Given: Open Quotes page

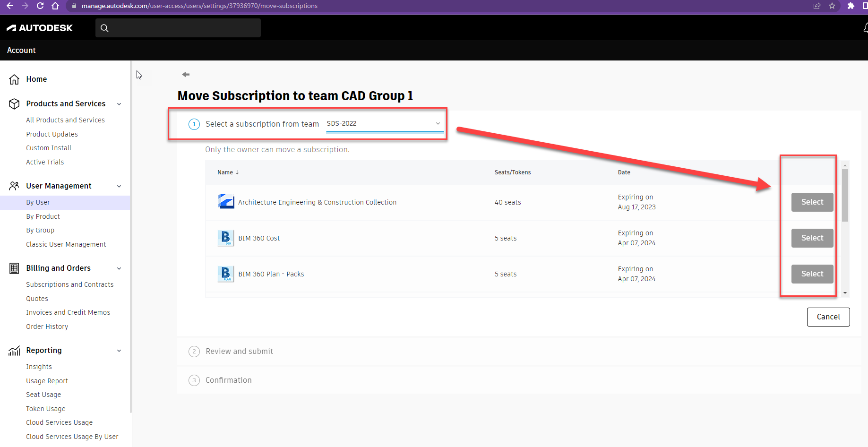Looking at the screenshot, I should pyautogui.click(x=37, y=299).
